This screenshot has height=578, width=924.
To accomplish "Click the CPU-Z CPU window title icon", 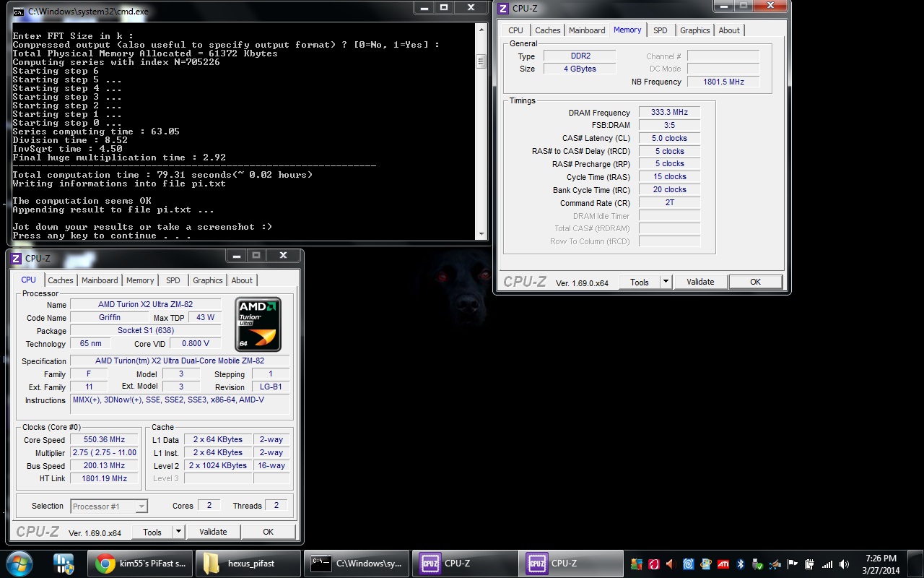I will tap(16, 258).
